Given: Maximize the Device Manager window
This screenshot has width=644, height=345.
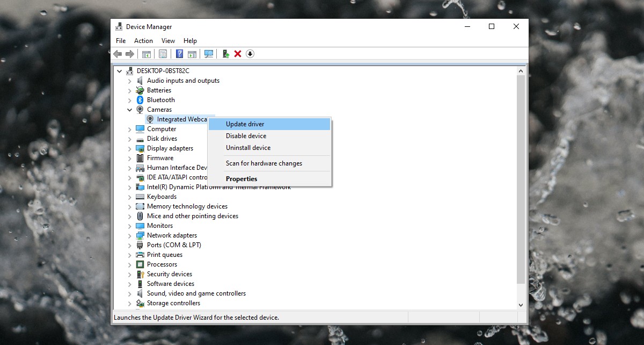Looking at the screenshot, I should 492,26.
